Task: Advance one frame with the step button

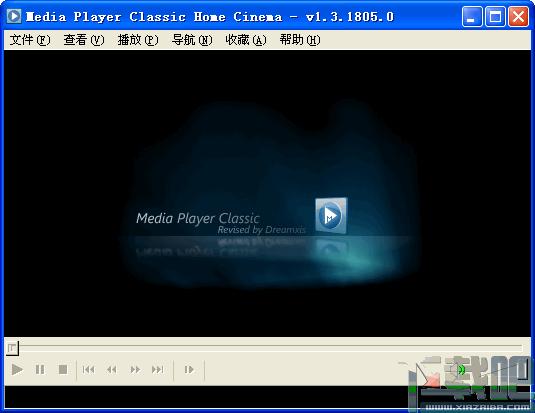Action: [189, 369]
